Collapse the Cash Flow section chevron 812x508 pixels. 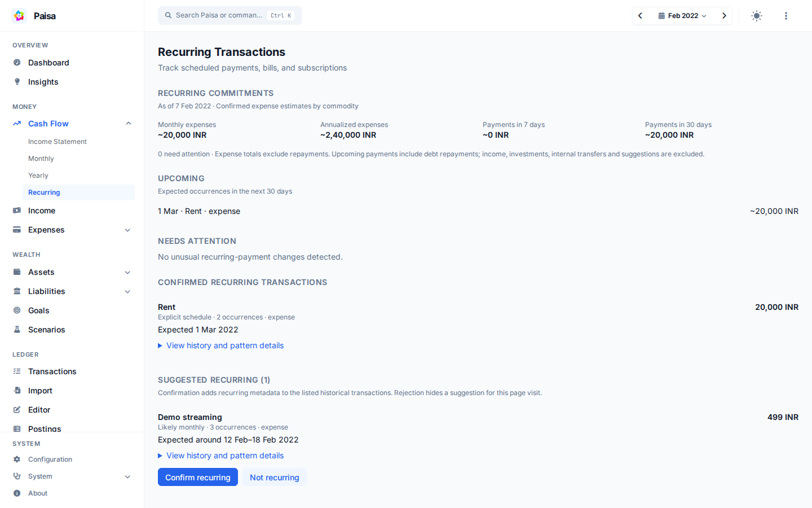[128, 124]
